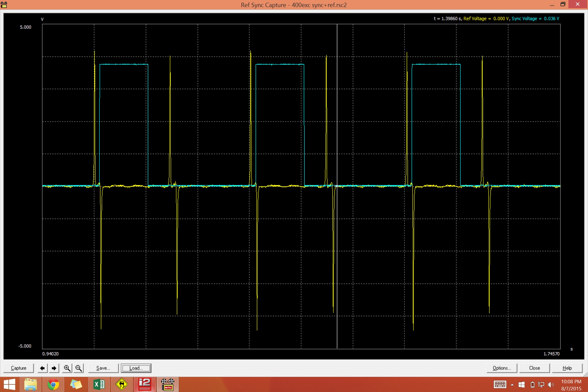Viewport: 588px width, 392px height.
Task: Load a capture file
Action: coord(136,368)
